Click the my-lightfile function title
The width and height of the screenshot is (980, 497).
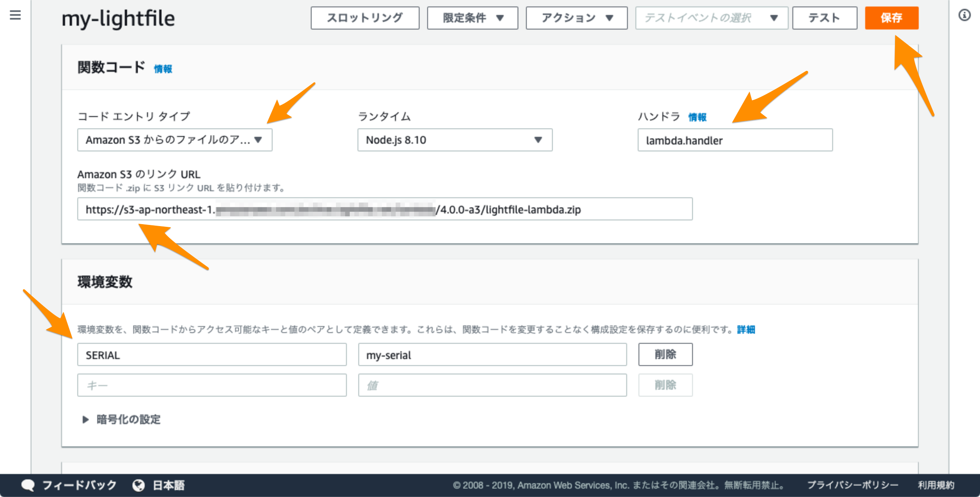coord(118,18)
